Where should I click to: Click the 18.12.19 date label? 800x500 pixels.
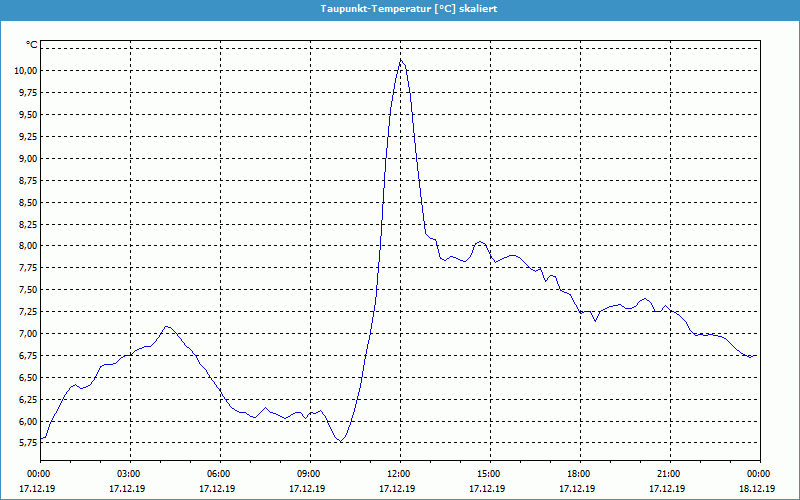(x=759, y=489)
